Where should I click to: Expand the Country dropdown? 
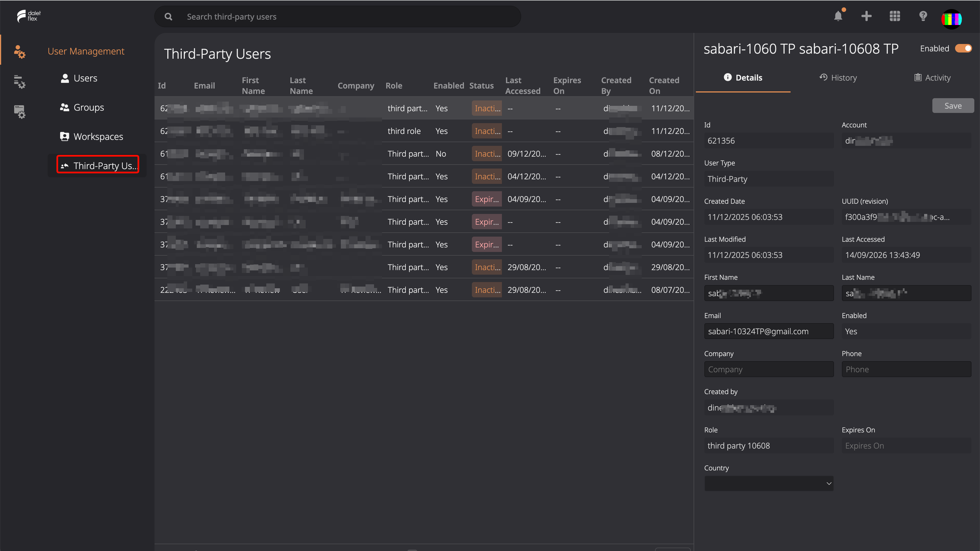[x=768, y=483]
